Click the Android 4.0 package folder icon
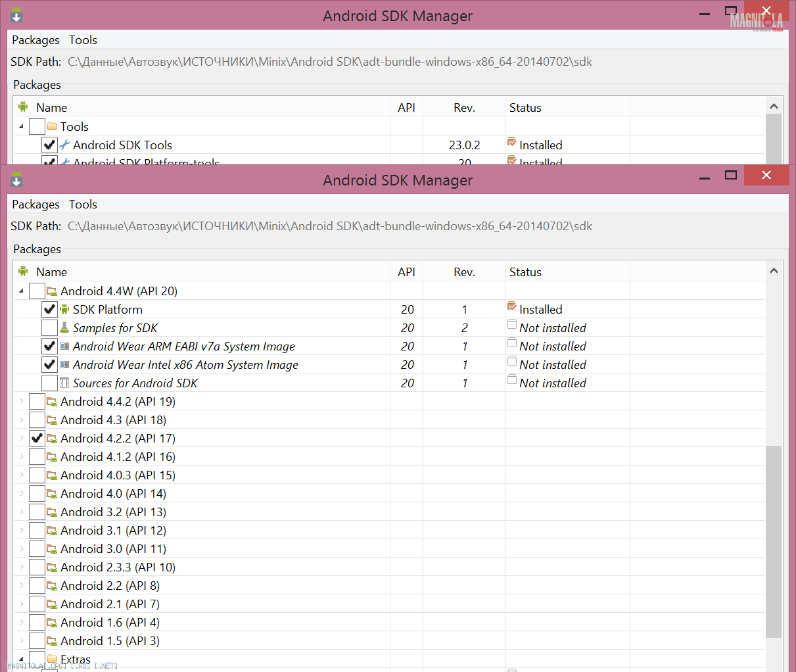796x672 pixels. click(x=52, y=493)
